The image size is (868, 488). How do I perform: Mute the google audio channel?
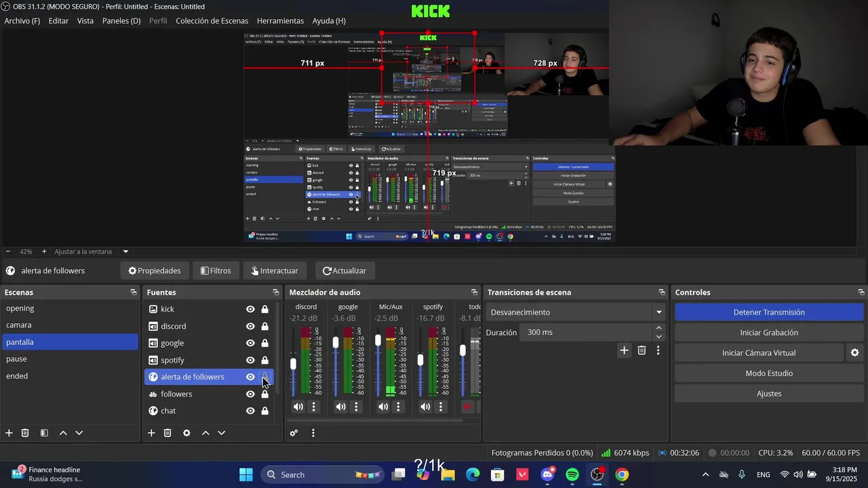(x=340, y=407)
